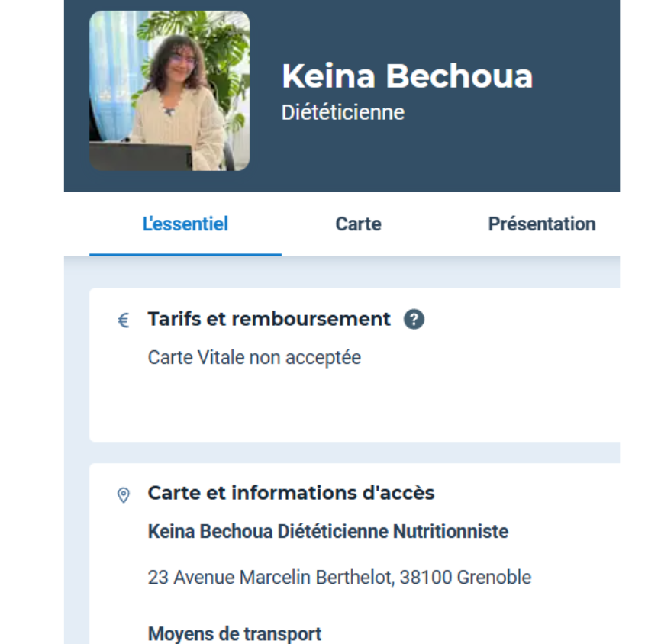Click the dark blue profile header banner

(458, 160)
